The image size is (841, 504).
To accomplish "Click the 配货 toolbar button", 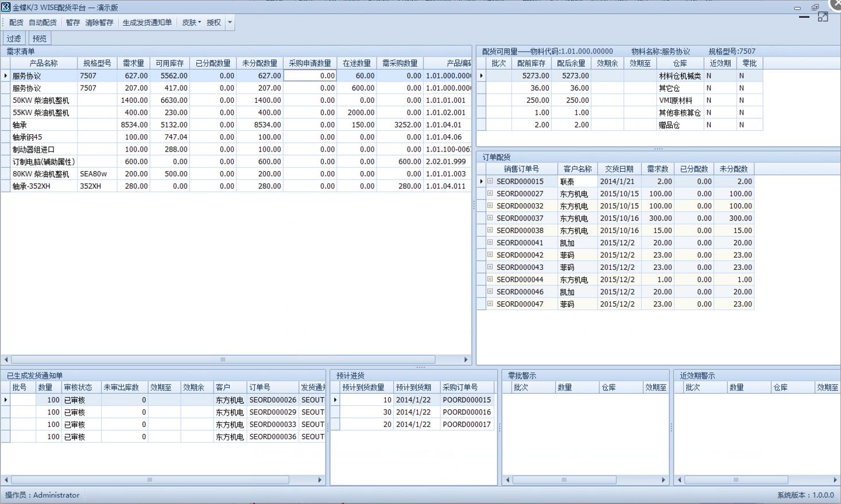I will [16, 22].
